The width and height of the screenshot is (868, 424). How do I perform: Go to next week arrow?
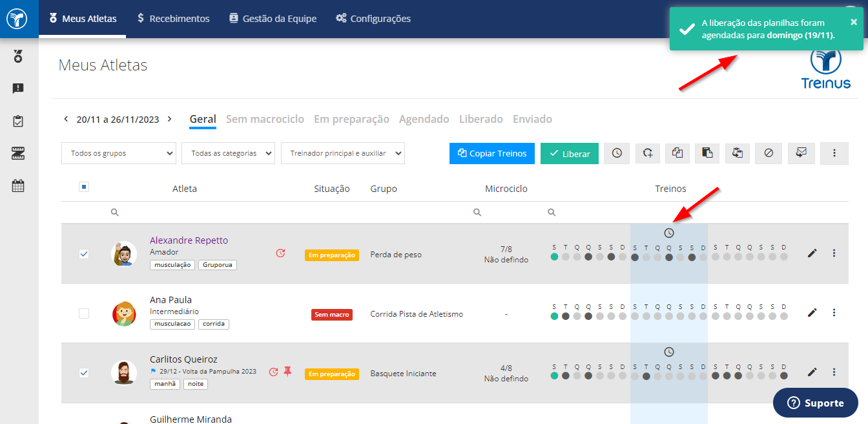[169, 119]
